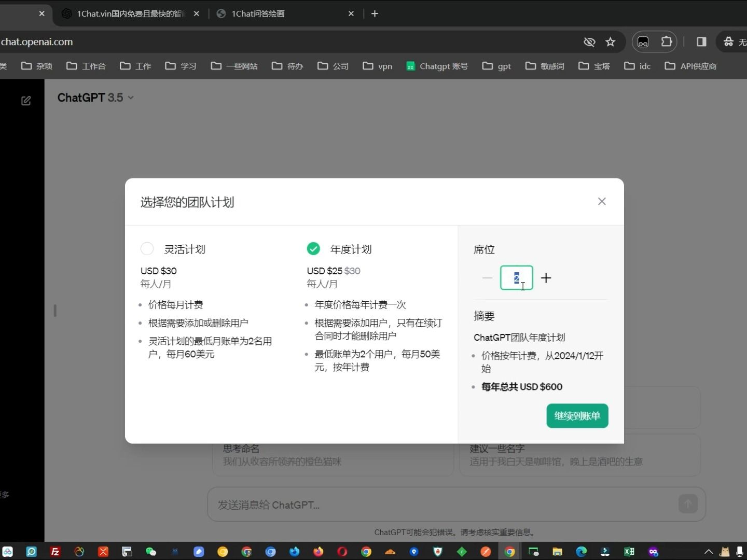Click the active Chrome taskbar icon
The width and height of the screenshot is (747, 560).
click(510, 552)
